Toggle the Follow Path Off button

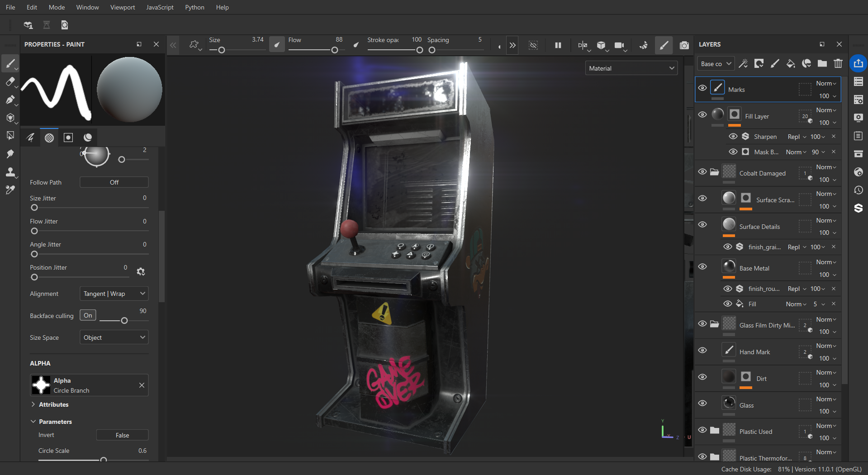point(114,182)
